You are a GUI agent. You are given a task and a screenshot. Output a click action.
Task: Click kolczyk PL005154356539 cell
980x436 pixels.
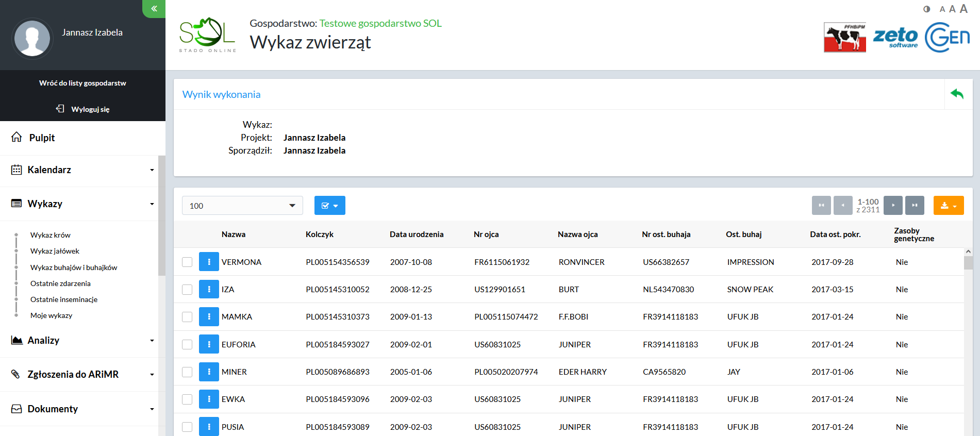[x=338, y=262]
